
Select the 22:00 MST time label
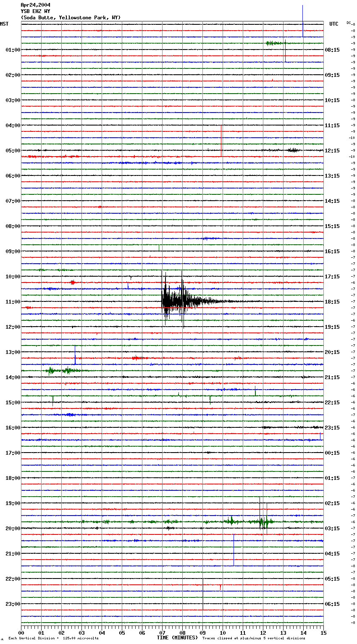13,579
